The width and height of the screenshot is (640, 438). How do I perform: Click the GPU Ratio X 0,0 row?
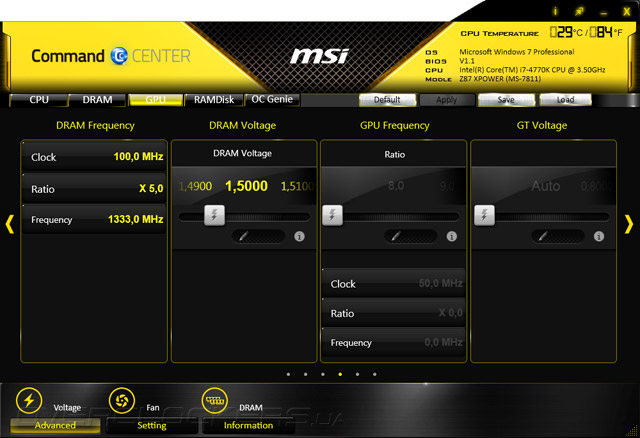click(x=394, y=313)
